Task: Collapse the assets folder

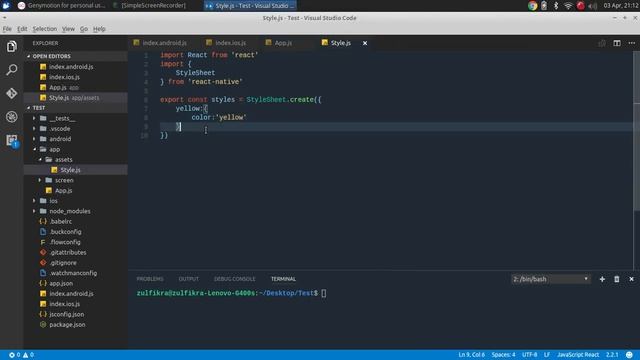Action: pyautogui.click(x=40, y=160)
